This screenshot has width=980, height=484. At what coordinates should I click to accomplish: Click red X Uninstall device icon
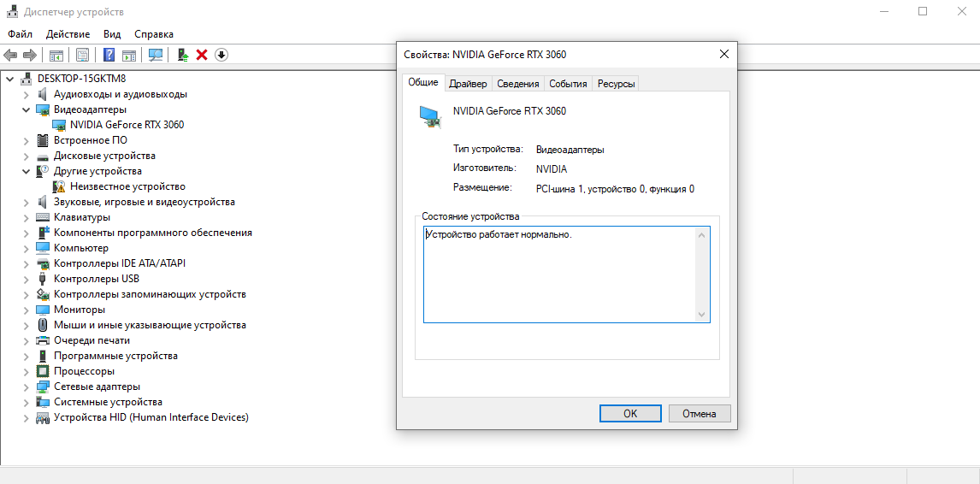point(202,55)
